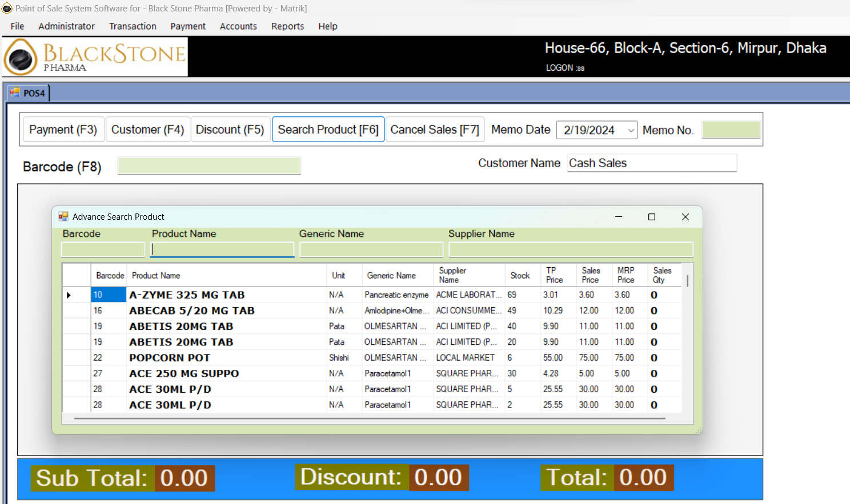Click Shishi unit cell

[344, 358]
